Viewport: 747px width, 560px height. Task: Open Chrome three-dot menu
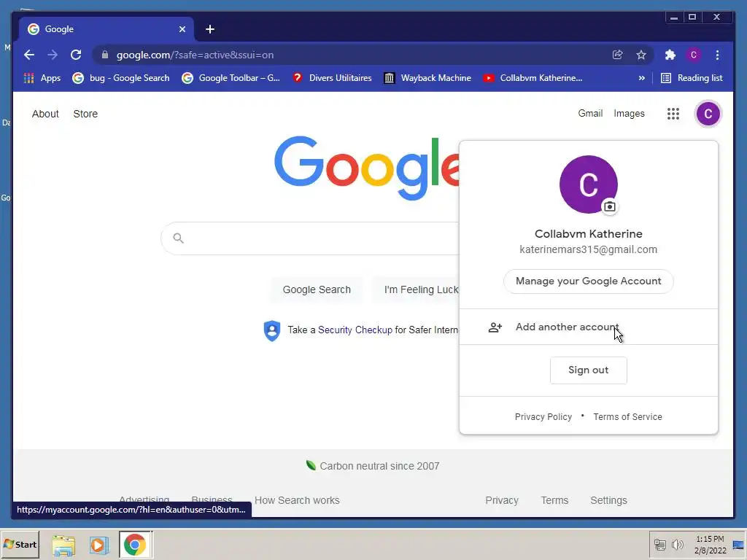coord(718,55)
